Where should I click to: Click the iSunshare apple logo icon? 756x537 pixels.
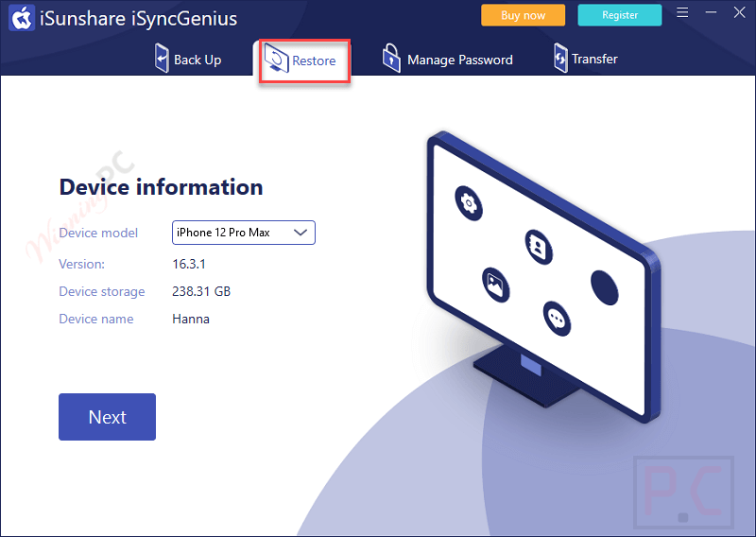22,18
